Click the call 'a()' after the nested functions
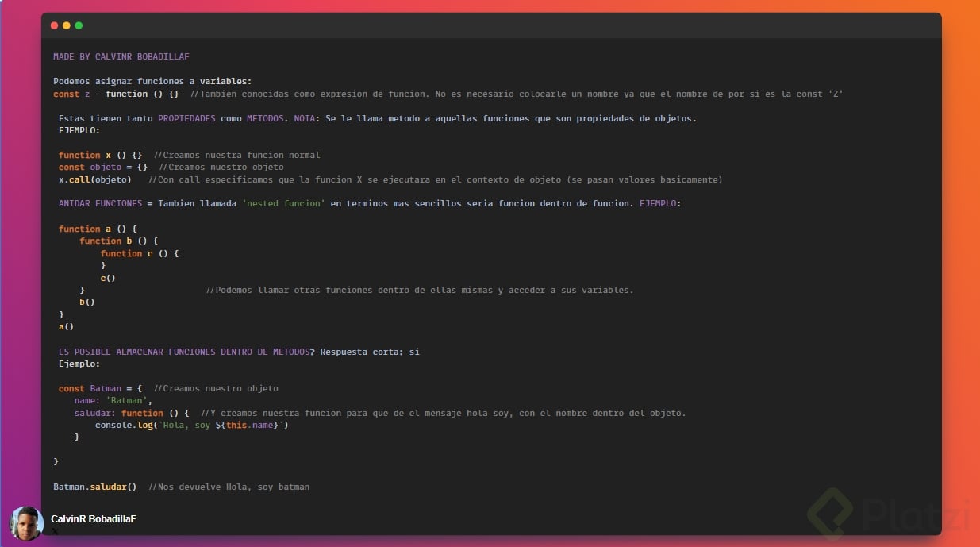This screenshot has width=980, height=547. click(67, 326)
